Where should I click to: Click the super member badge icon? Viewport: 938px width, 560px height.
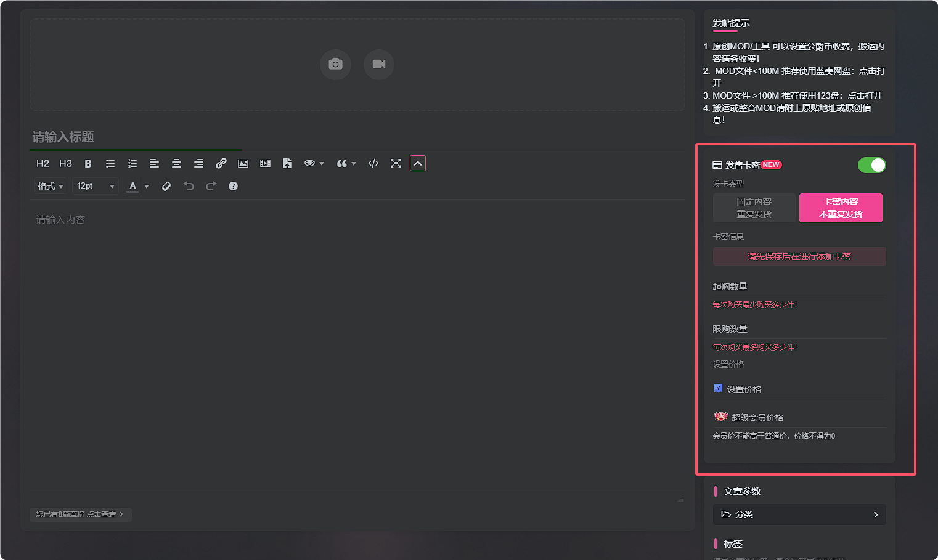[720, 416]
